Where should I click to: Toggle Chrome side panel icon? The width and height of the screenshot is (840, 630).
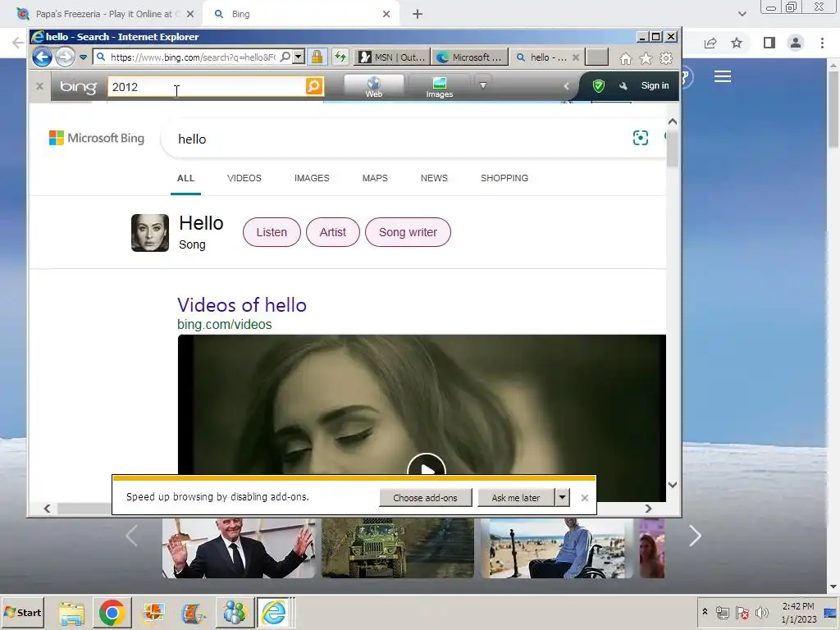pyautogui.click(x=769, y=43)
